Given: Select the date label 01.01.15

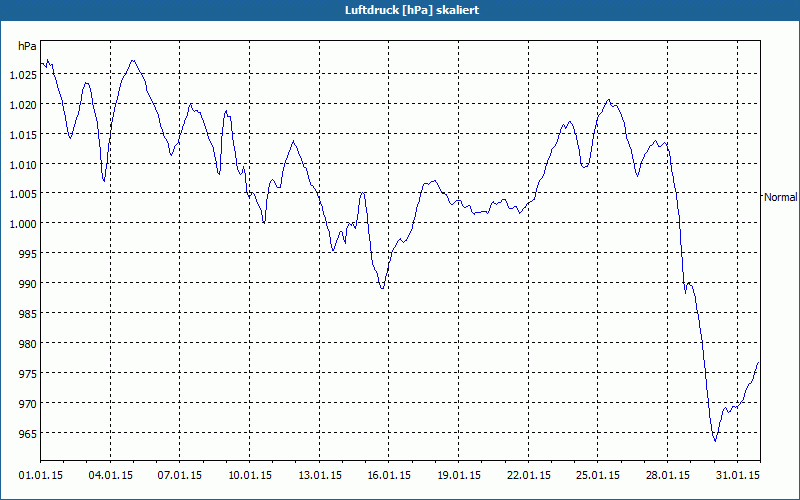Looking at the screenshot, I should [x=41, y=475].
